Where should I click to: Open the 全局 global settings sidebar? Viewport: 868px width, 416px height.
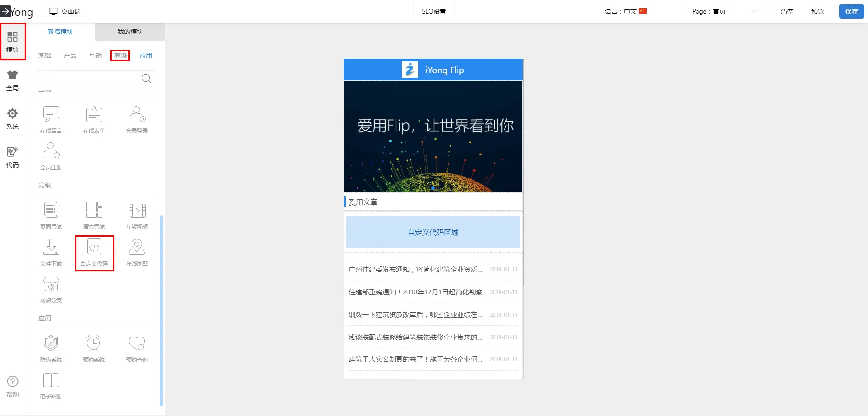(x=12, y=80)
